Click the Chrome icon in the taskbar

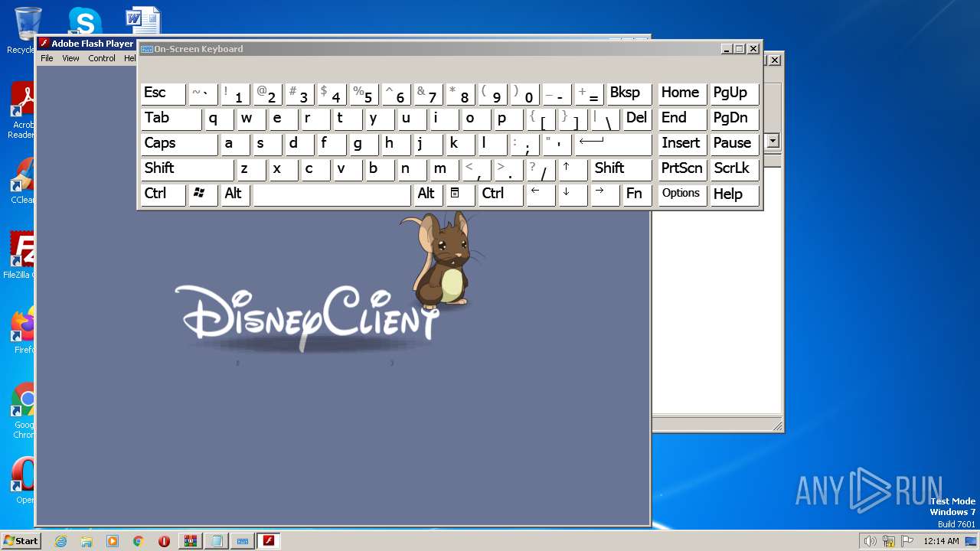click(139, 541)
